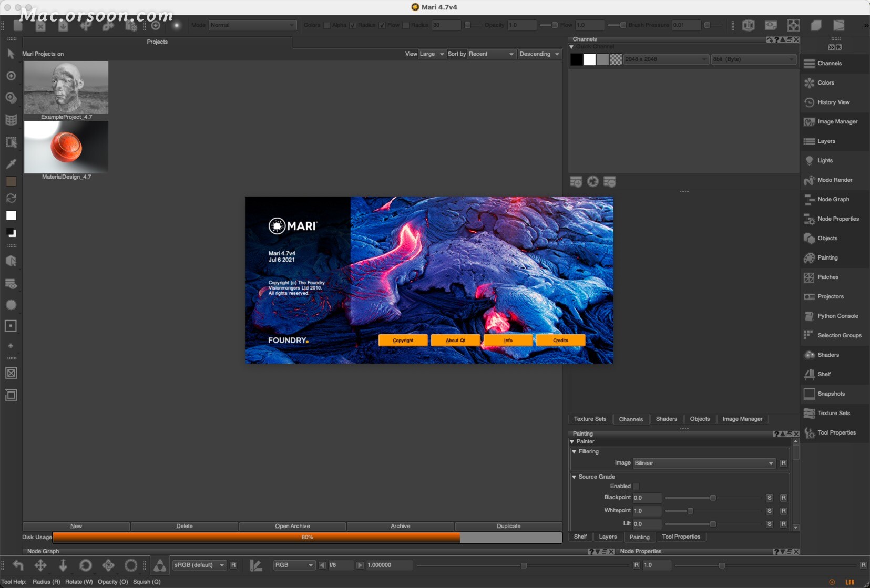Click the color management triangle icon

click(x=160, y=565)
